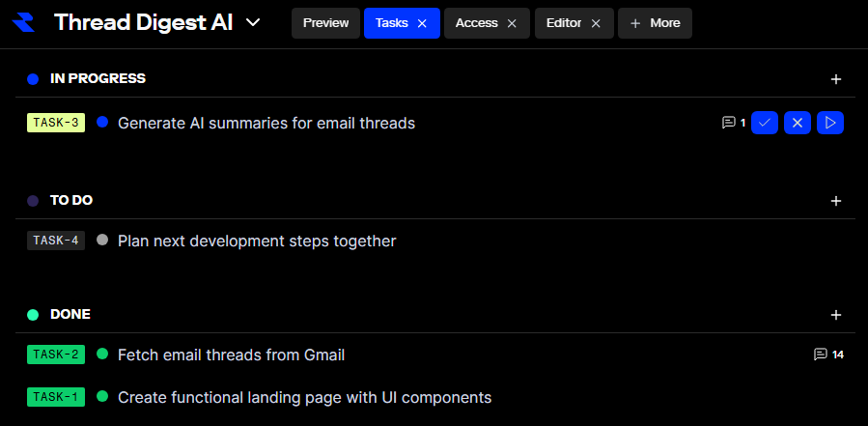Add a task to In Progress section

pyautogui.click(x=836, y=79)
